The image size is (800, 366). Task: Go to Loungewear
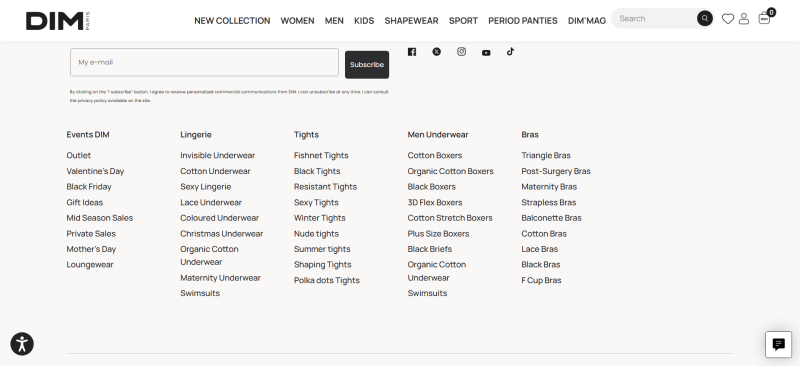[x=90, y=264]
